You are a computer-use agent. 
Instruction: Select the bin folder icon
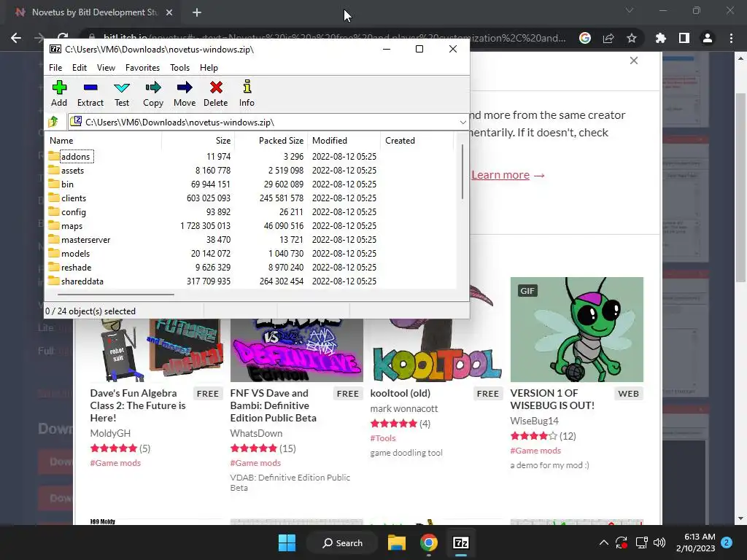pyautogui.click(x=54, y=184)
